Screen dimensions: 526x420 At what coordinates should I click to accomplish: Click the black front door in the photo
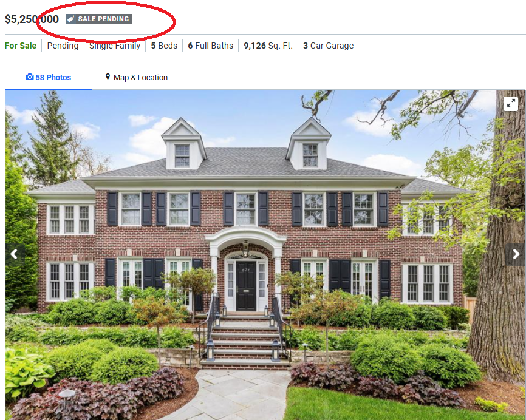(x=246, y=286)
